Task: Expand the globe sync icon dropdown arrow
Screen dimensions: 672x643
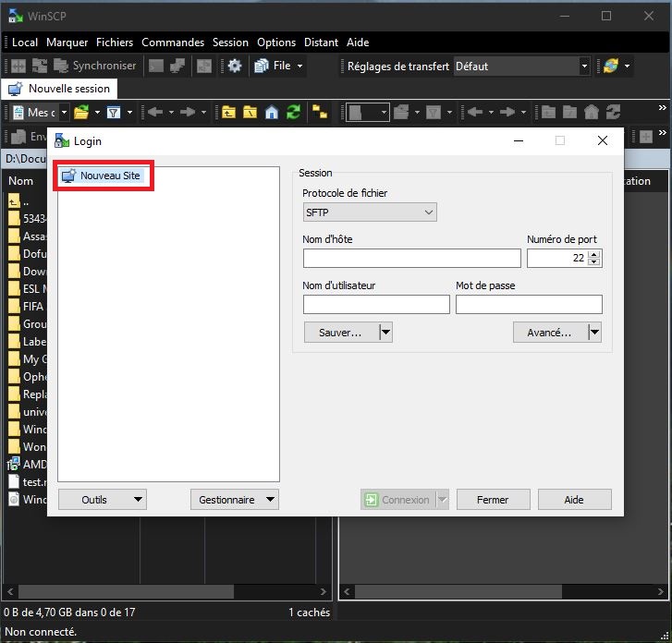Action: (627, 66)
